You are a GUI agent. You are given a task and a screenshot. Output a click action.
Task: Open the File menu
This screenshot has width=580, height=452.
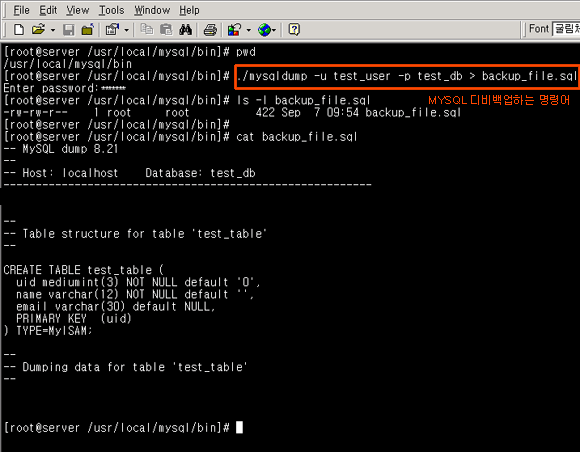[21, 10]
